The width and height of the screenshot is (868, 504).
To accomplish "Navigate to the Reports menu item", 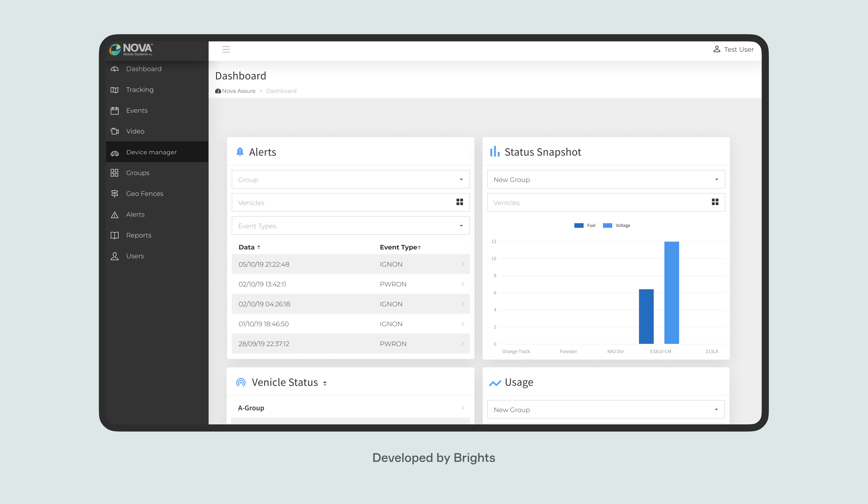I will pos(139,235).
